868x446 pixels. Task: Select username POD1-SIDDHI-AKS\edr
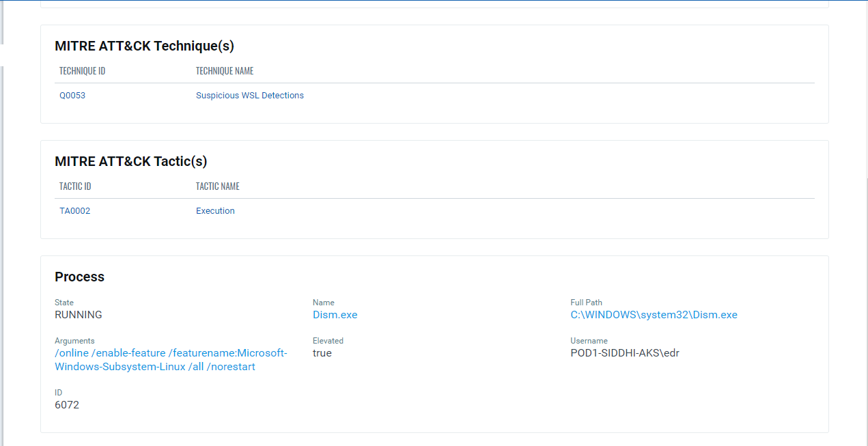(625, 353)
